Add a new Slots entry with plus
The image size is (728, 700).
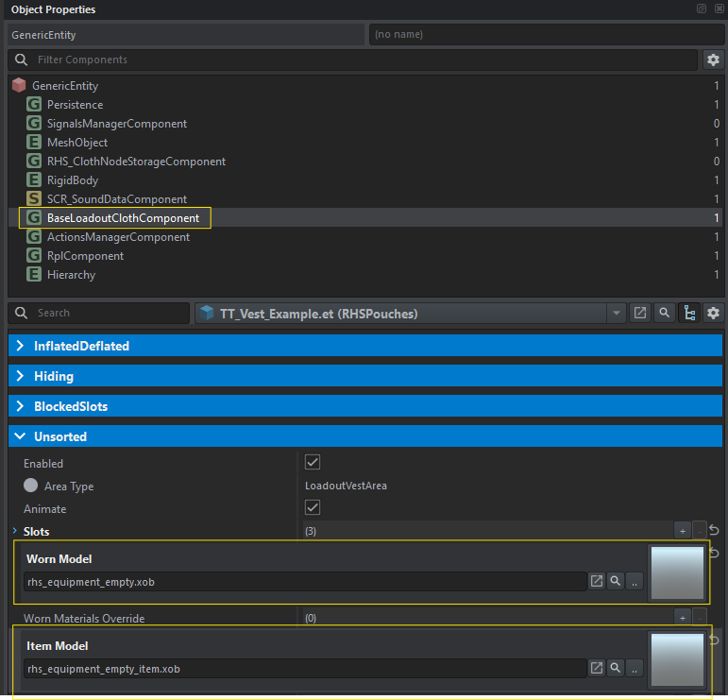(682, 531)
